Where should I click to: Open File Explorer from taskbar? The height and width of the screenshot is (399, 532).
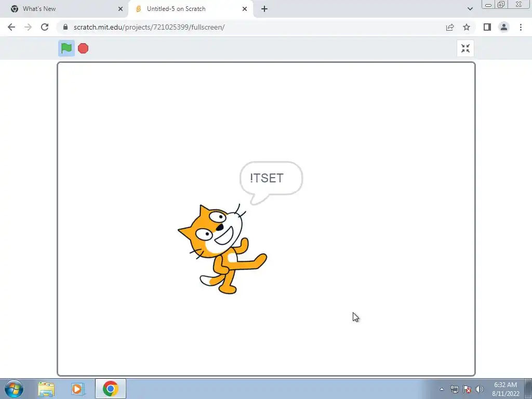tap(46, 389)
